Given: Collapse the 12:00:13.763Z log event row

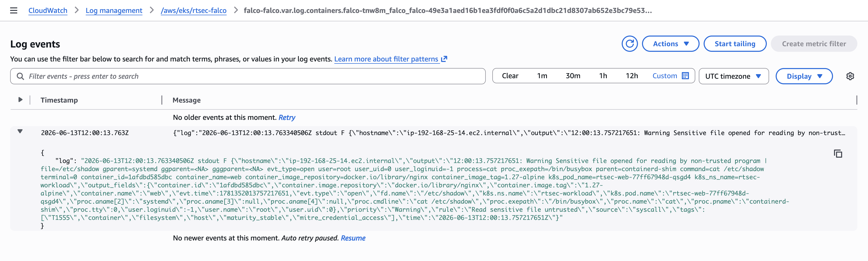Looking at the screenshot, I should pos(20,132).
